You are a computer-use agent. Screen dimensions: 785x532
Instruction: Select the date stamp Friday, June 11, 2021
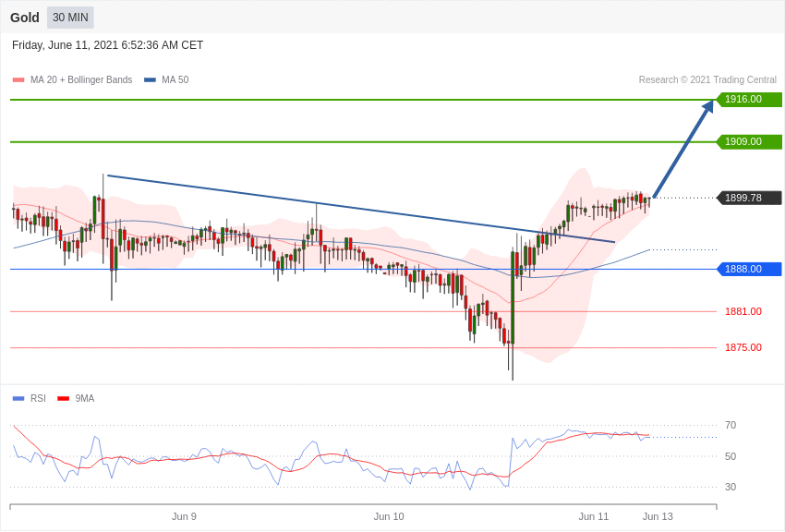coord(108,45)
